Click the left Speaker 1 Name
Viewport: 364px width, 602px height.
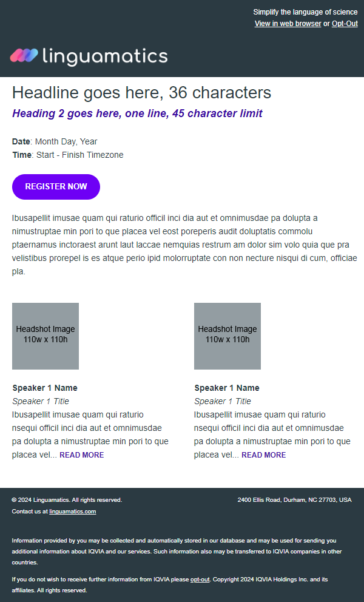[45, 388]
